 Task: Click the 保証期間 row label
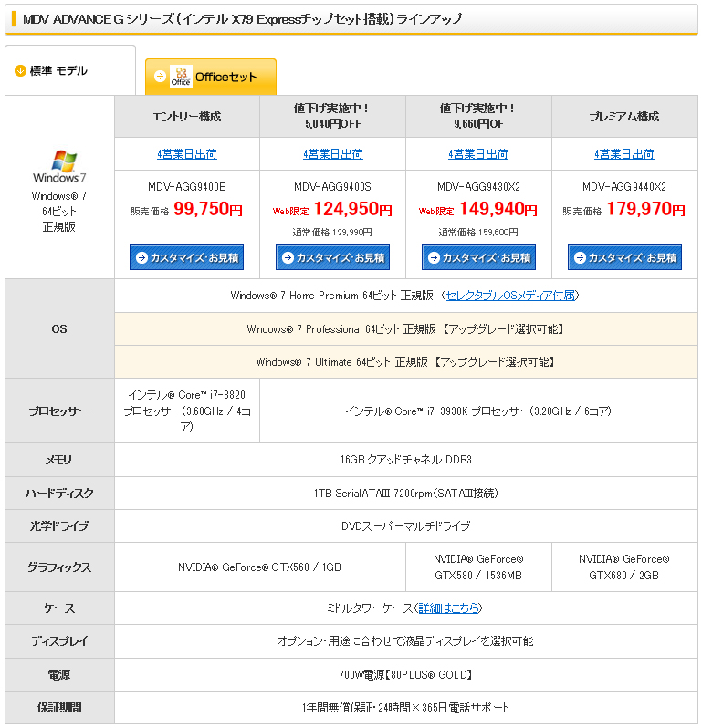tap(59, 707)
